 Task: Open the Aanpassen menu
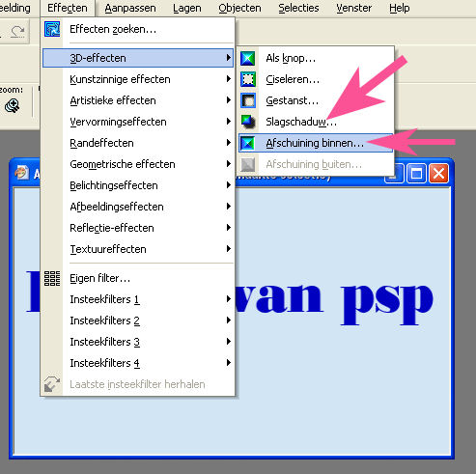tap(130, 8)
